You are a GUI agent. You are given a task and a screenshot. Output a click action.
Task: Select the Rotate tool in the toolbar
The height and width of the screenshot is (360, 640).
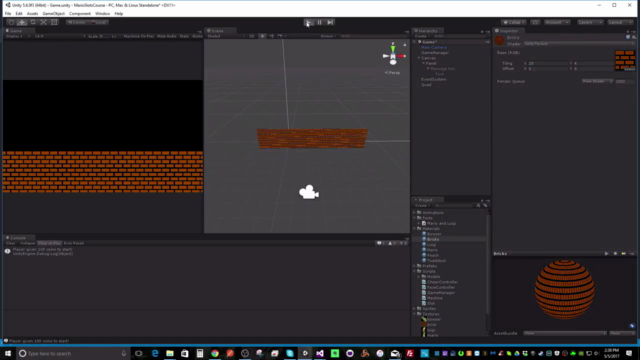(x=33, y=22)
